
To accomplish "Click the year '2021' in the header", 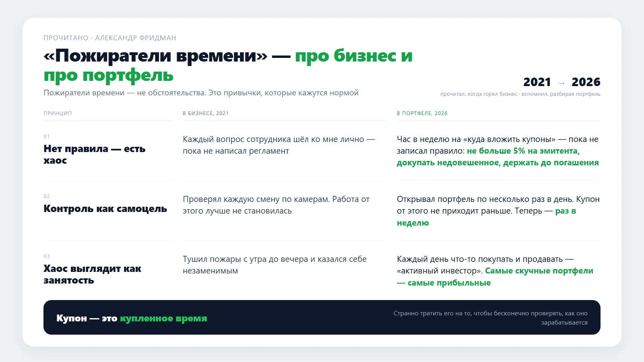I will [x=537, y=82].
